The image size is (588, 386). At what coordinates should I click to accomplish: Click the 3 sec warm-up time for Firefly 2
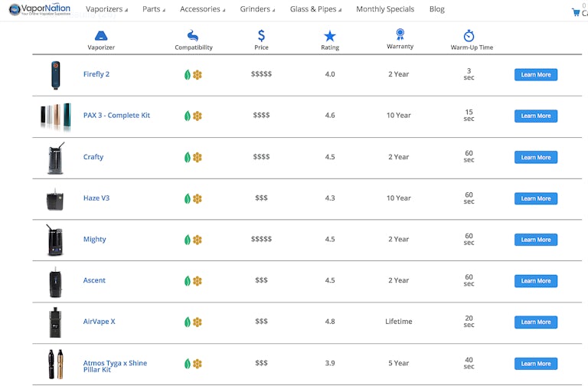tap(469, 74)
